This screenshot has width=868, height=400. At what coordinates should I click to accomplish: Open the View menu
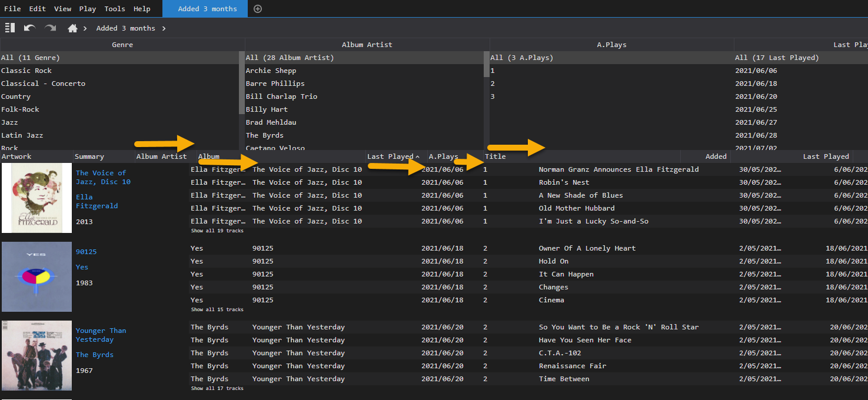pyautogui.click(x=62, y=9)
